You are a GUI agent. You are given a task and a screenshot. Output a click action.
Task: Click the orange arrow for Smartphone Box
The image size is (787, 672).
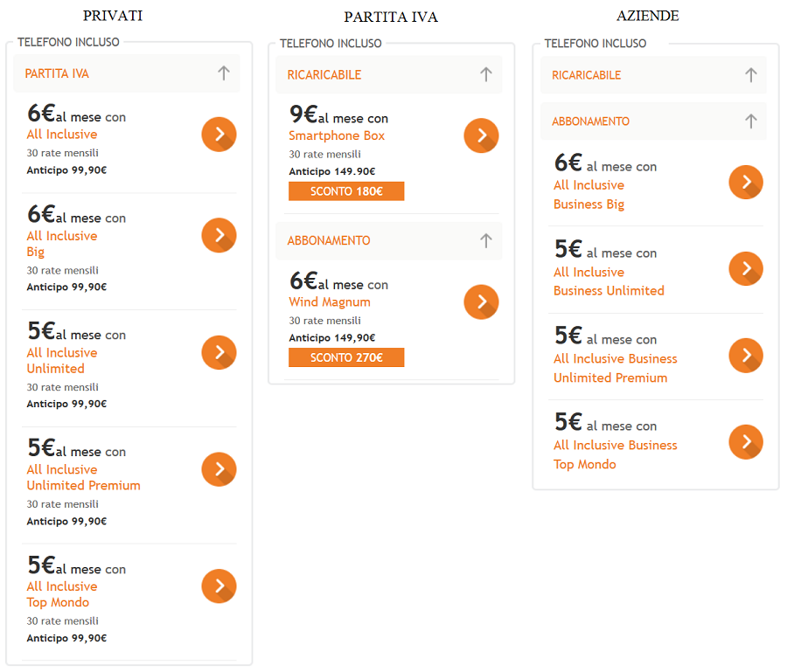(x=481, y=135)
